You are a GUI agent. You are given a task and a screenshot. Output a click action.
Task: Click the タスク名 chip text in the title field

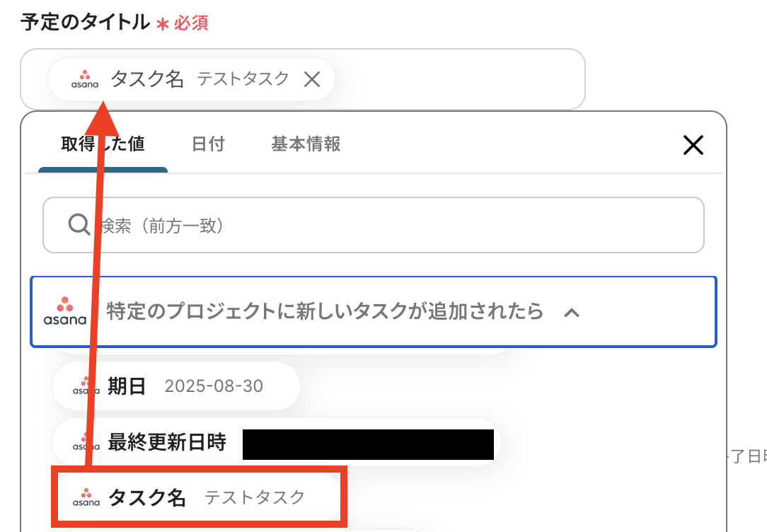point(147,79)
